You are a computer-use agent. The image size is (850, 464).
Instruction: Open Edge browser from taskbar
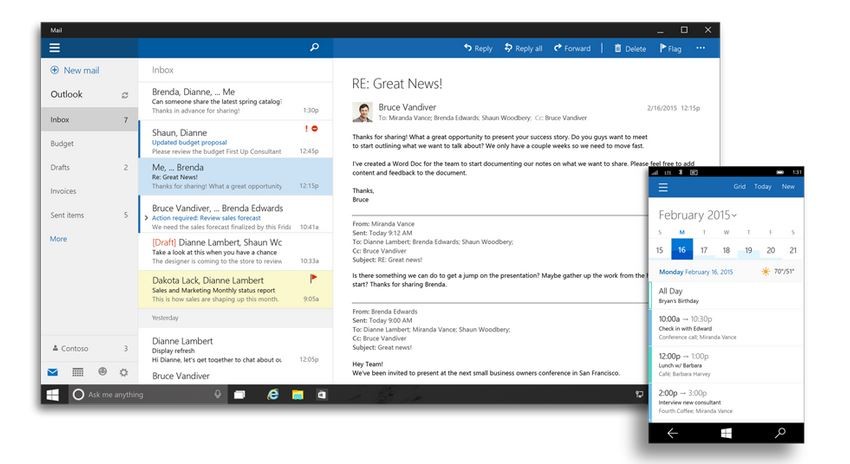[x=272, y=395]
